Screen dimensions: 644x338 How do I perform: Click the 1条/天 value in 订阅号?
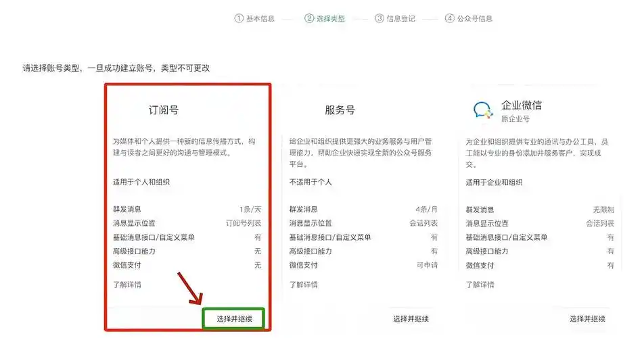[x=250, y=210]
